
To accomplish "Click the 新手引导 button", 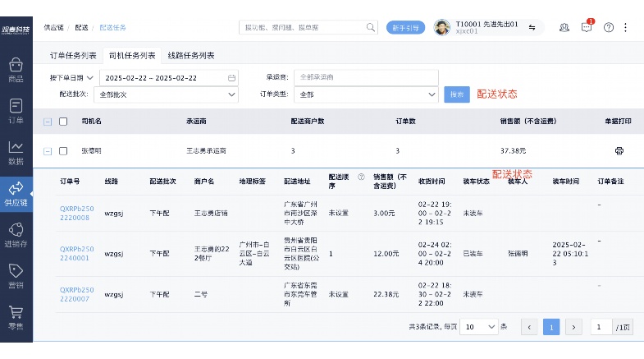I will [x=405, y=28].
